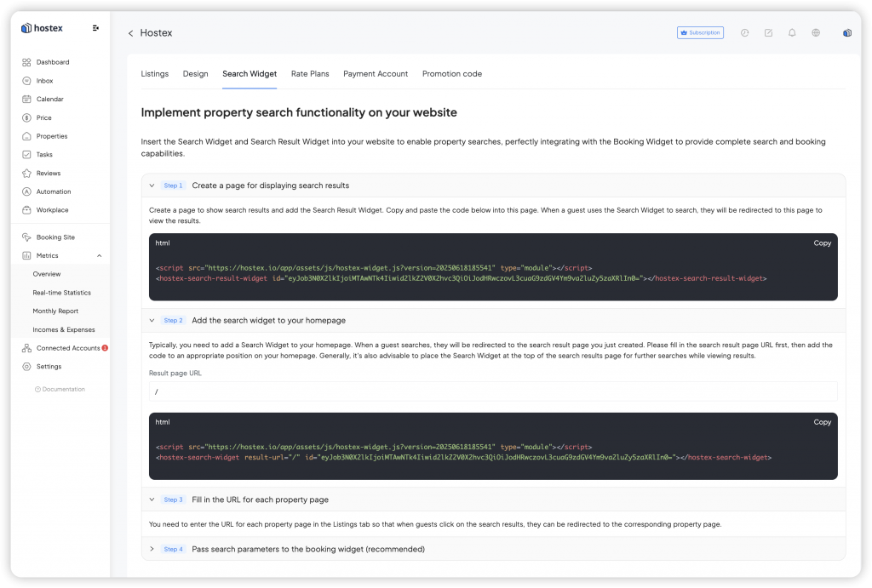
Task: Collapse the sidebar menu toggle icon
Action: 95,28
